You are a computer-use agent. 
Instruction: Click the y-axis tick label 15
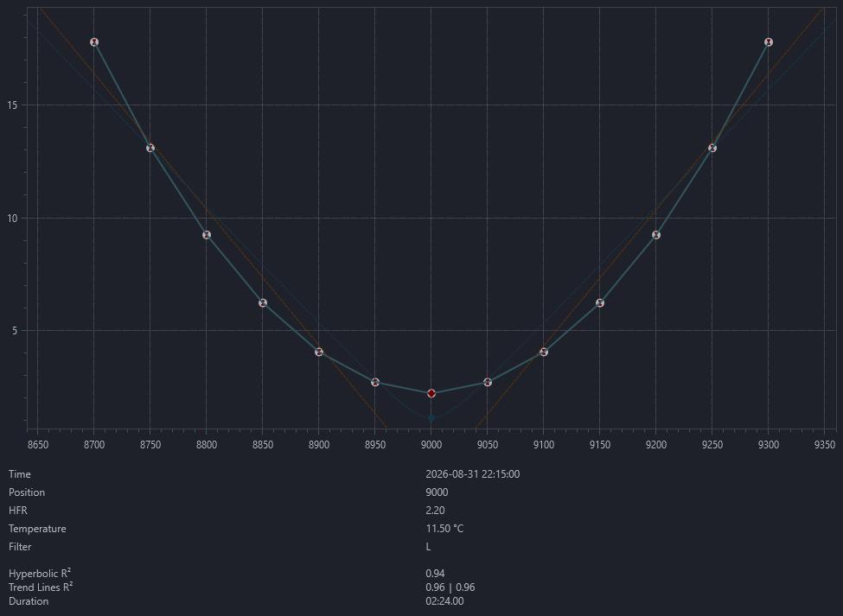pos(12,105)
